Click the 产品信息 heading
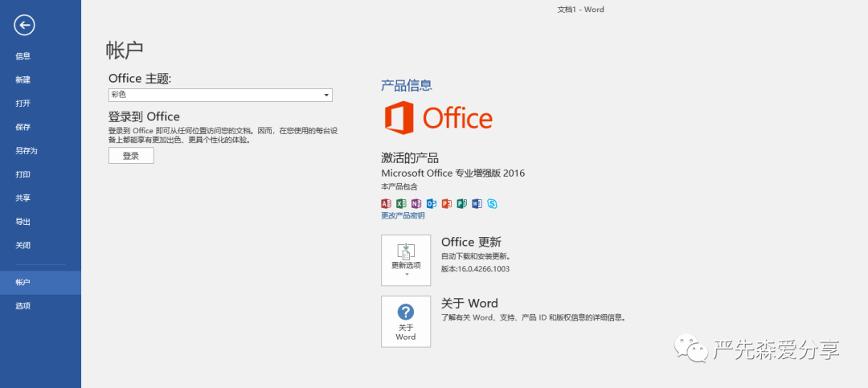868x388 pixels. [x=407, y=85]
